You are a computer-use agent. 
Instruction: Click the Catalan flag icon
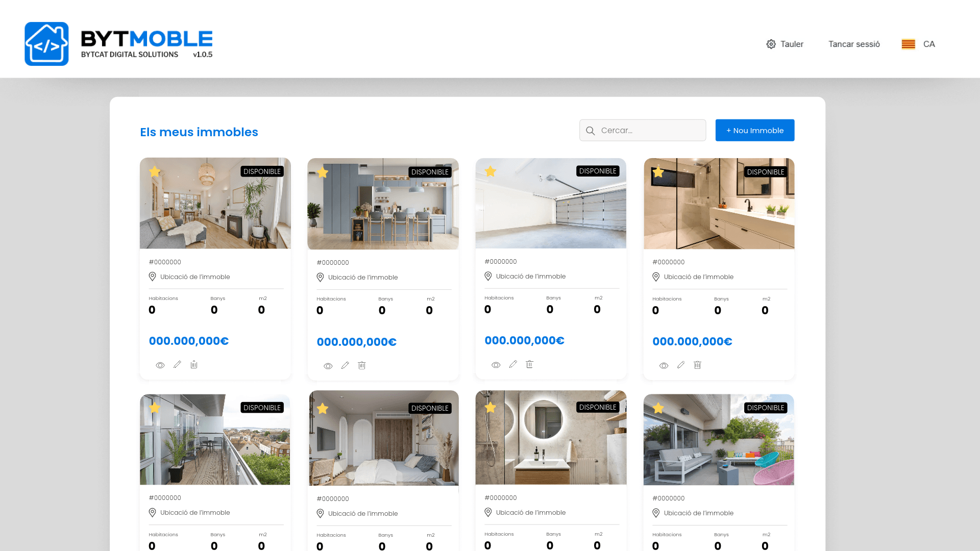coord(908,44)
